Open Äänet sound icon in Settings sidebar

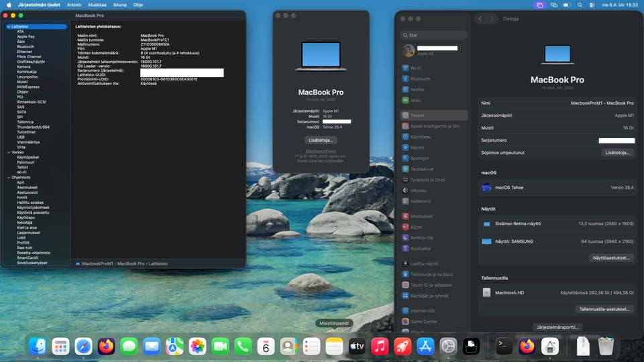(x=405, y=227)
